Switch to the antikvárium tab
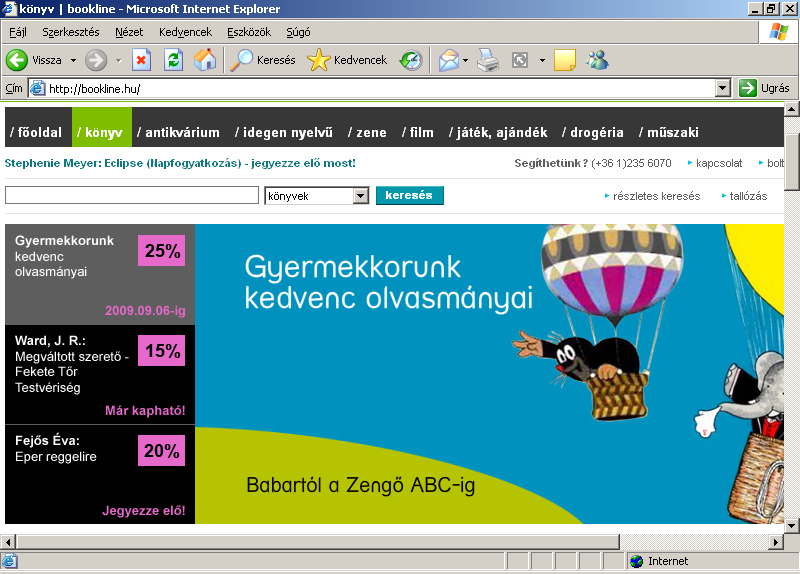This screenshot has height=574, width=800. (179, 133)
